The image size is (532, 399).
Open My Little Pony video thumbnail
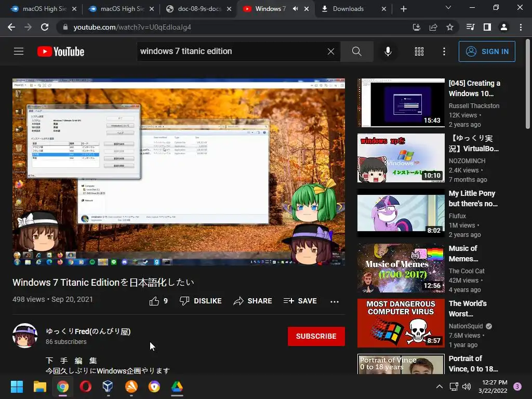(x=401, y=212)
